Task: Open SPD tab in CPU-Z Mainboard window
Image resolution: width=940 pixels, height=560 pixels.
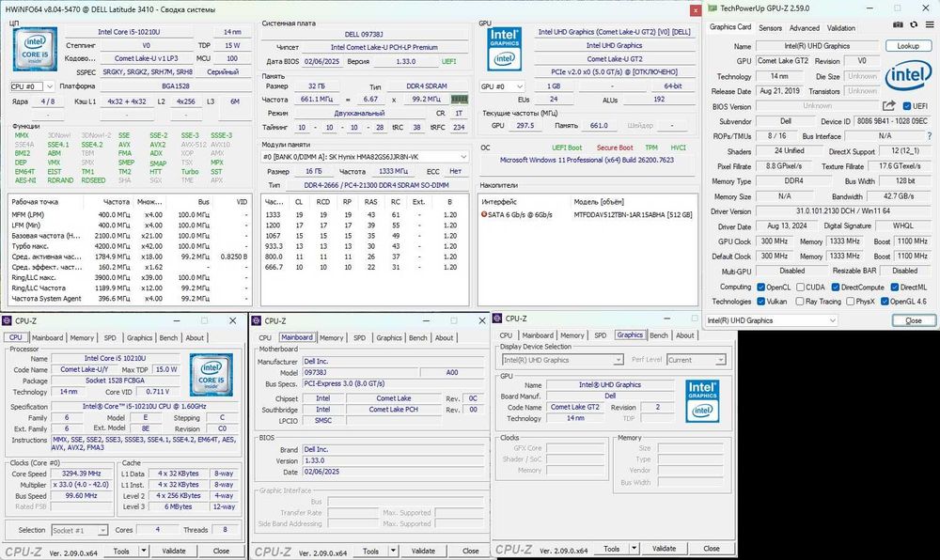Action: click(x=359, y=338)
